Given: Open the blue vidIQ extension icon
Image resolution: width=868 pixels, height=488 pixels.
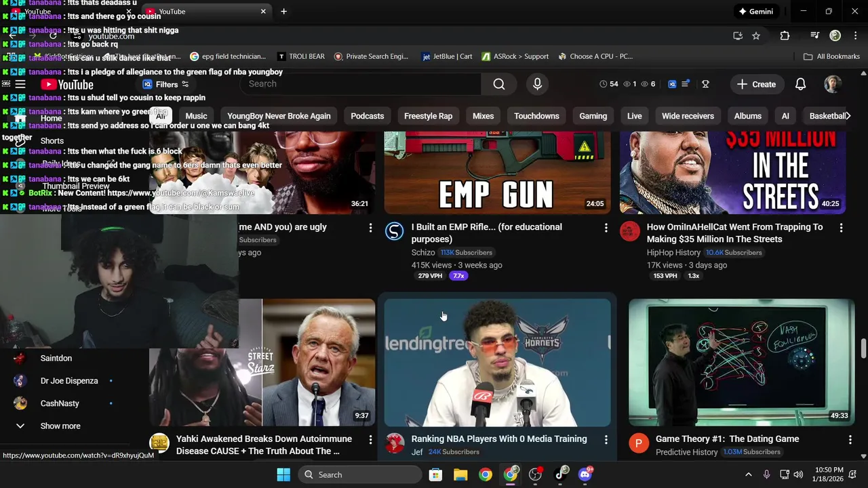Looking at the screenshot, I should click(672, 84).
